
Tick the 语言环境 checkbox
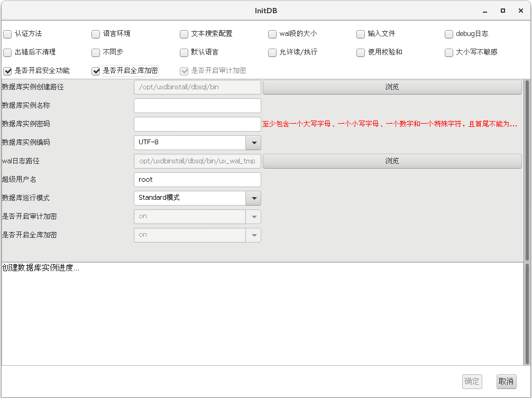click(x=96, y=34)
